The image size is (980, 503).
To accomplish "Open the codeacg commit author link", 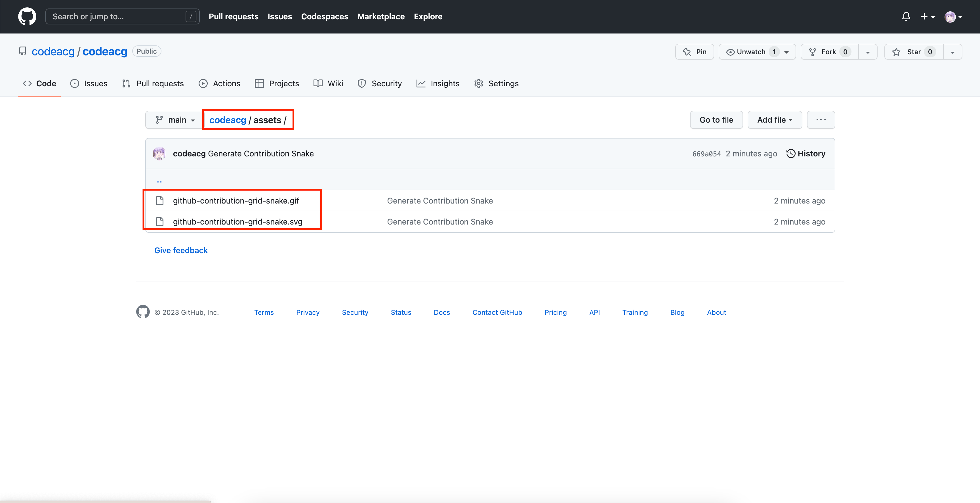I will [189, 153].
